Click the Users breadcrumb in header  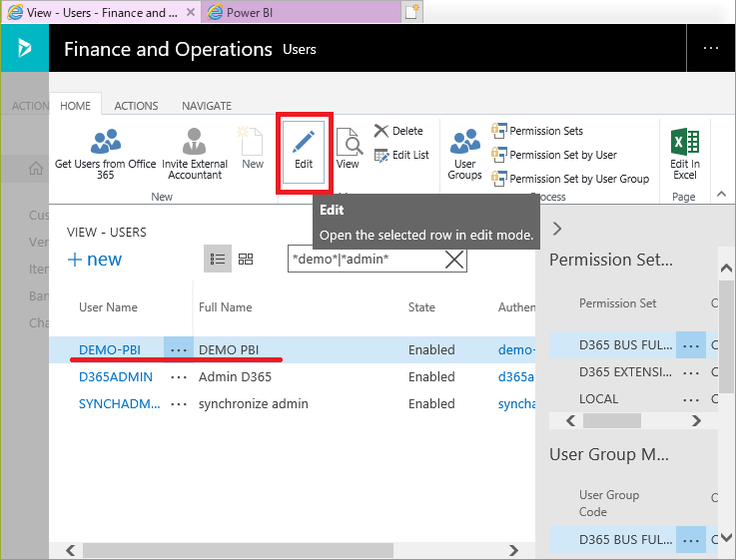point(300,49)
